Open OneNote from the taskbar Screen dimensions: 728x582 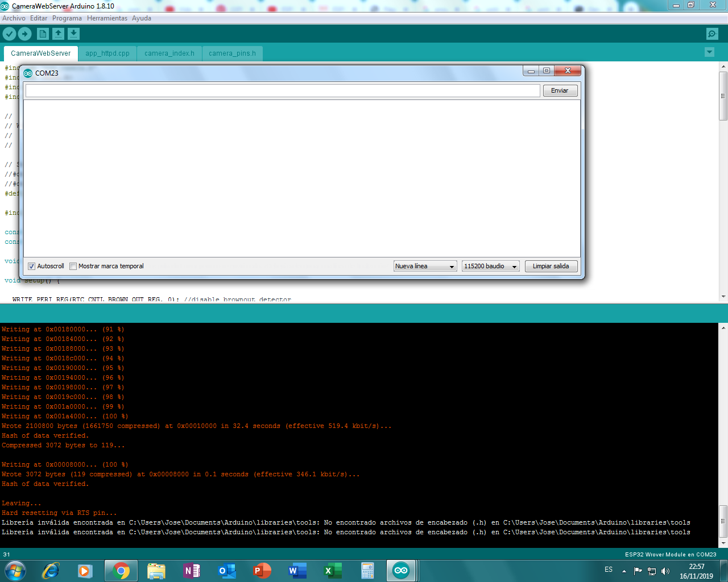(191, 571)
